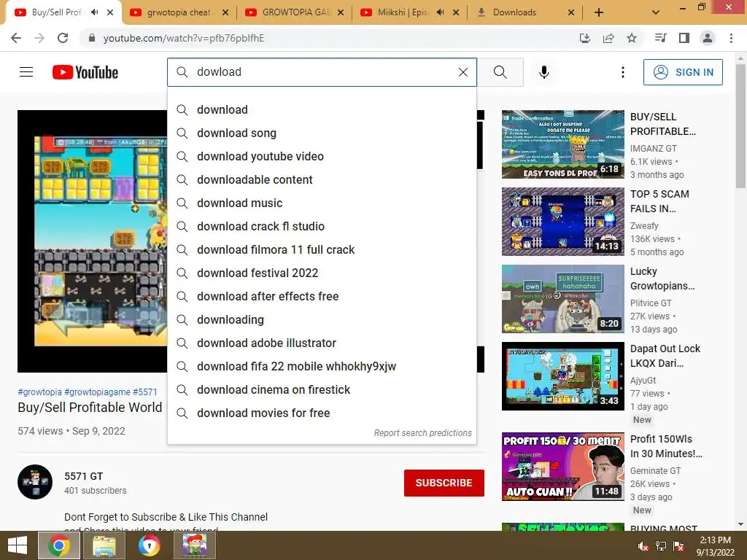Click the SIGN IN button
Viewport: 747px width, 560px height.
click(x=683, y=72)
